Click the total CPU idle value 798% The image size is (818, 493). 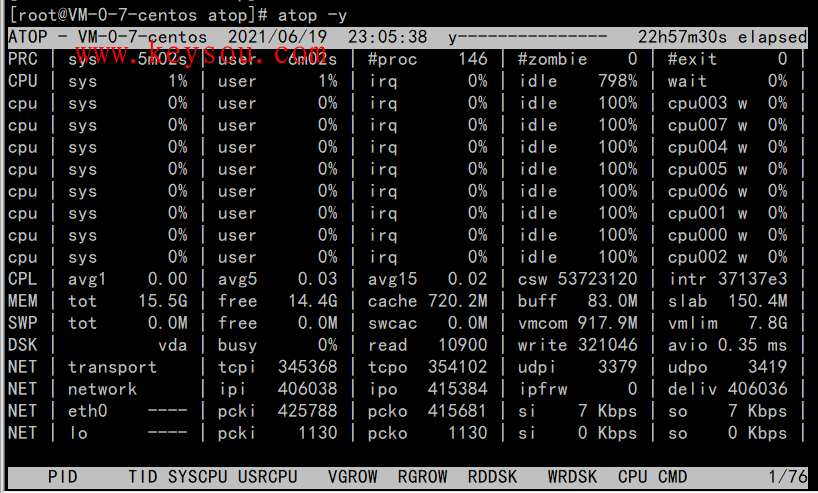click(617, 81)
